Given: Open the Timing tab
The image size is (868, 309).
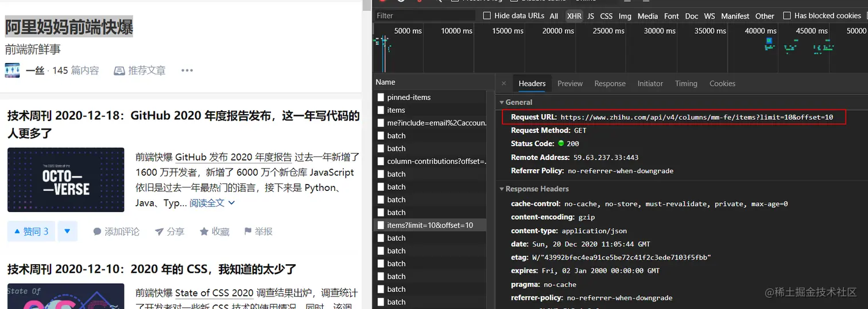Looking at the screenshot, I should [x=686, y=84].
